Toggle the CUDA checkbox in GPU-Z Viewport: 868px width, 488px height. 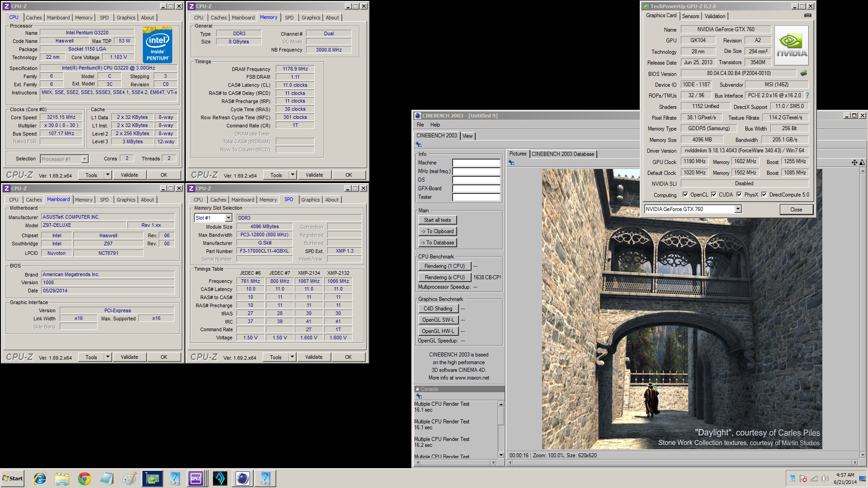coord(714,195)
